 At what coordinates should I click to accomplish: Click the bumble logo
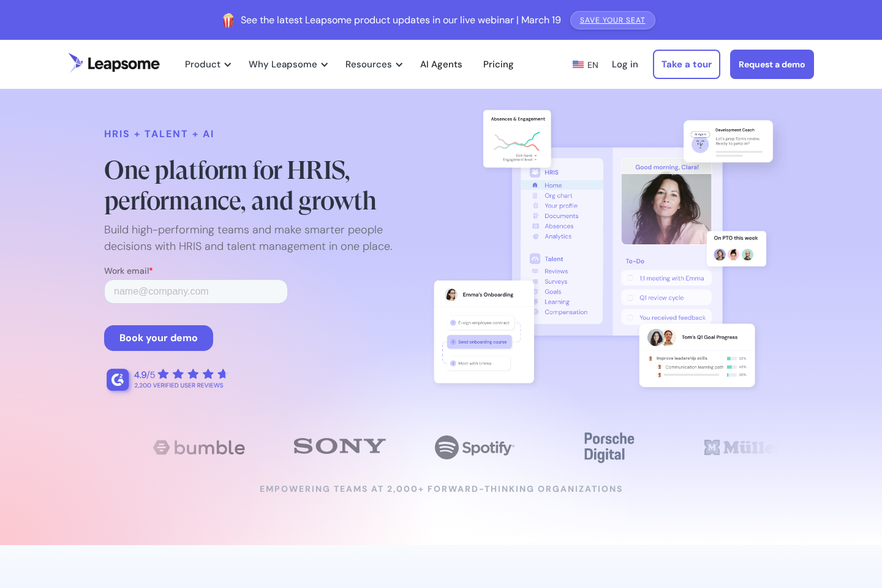click(199, 448)
